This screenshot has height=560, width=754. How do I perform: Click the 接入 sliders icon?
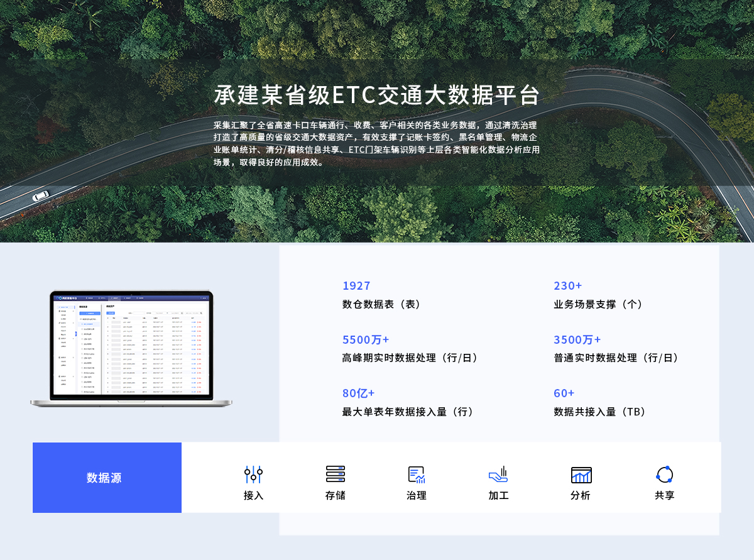[x=253, y=475]
